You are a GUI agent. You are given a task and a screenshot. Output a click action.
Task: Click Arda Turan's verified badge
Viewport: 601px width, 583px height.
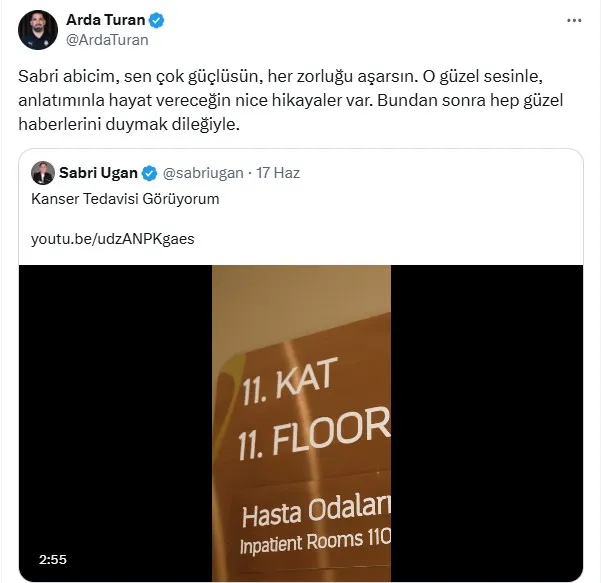click(x=156, y=20)
